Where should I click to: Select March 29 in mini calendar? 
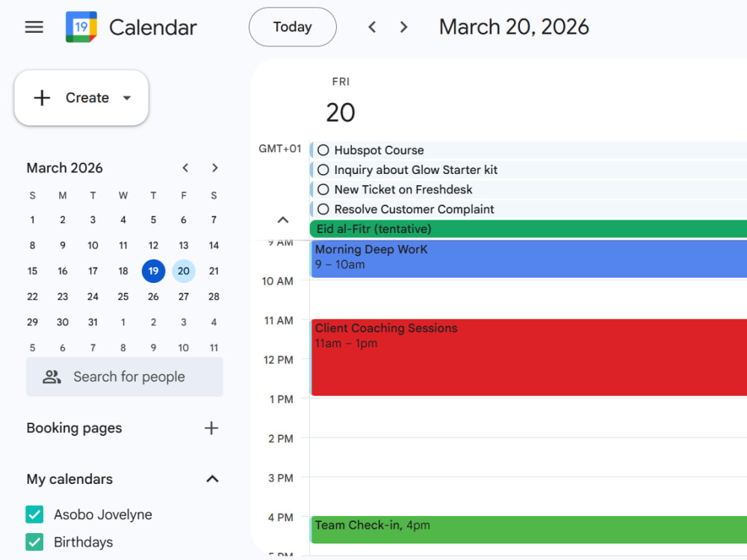pyautogui.click(x=32, y=323)
